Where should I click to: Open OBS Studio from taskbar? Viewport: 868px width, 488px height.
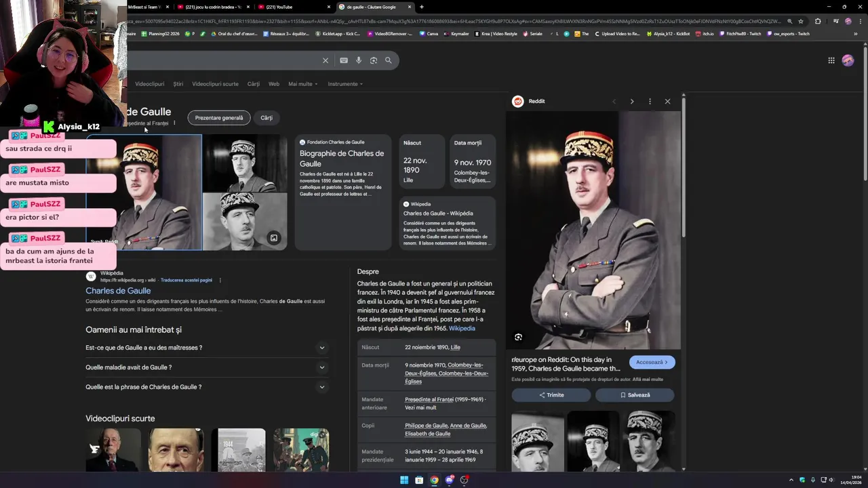pos(464,480)
